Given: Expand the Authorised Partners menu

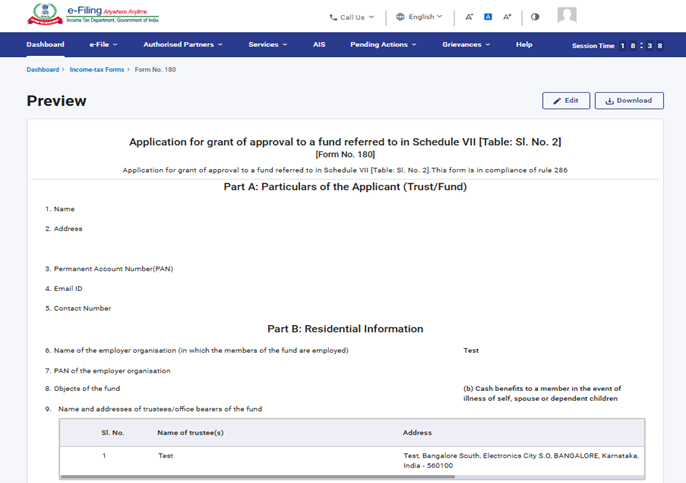Looking at the screenshot, I should click(182, 45).
